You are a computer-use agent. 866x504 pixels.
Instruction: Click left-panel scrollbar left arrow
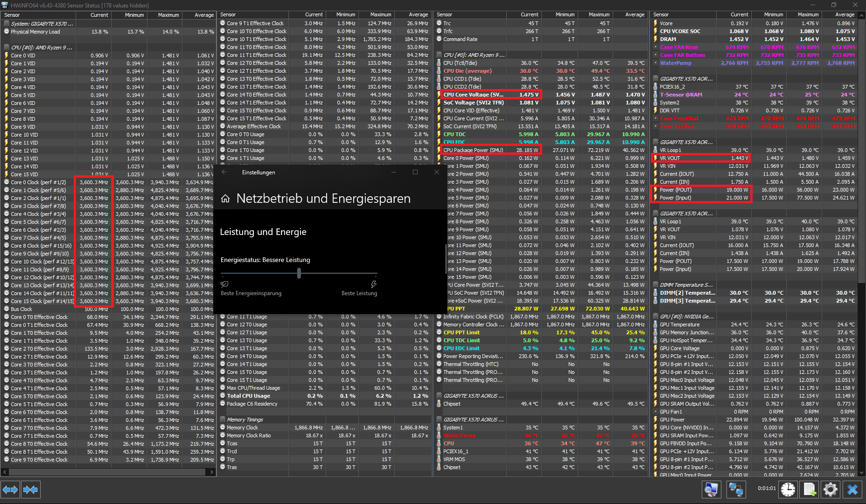[x=4, y=472]
